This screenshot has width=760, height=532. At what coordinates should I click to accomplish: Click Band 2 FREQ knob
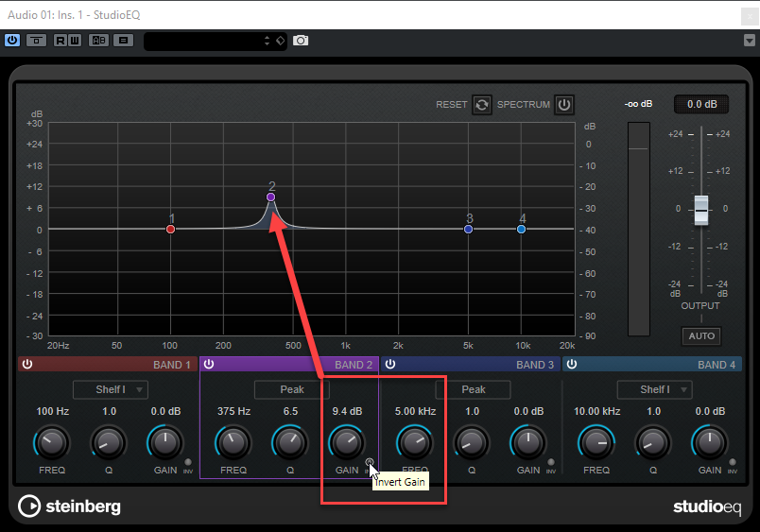click(233, 442)
